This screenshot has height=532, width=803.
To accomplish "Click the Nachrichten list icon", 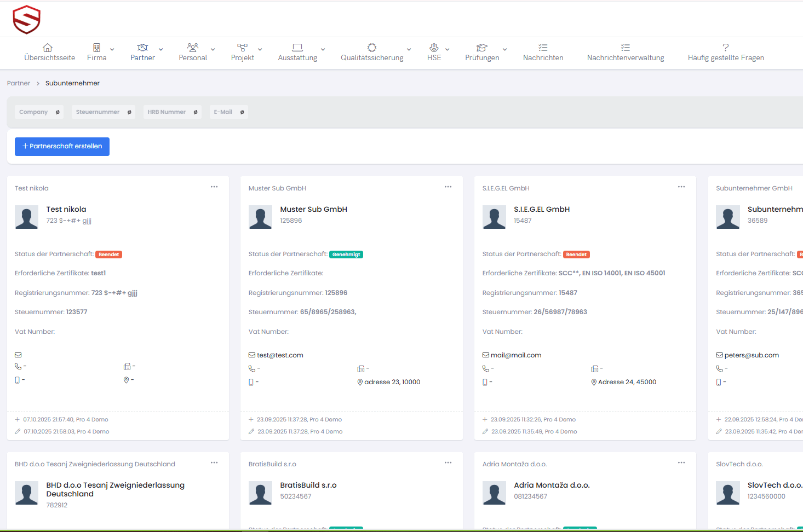I will coord(543,48).
